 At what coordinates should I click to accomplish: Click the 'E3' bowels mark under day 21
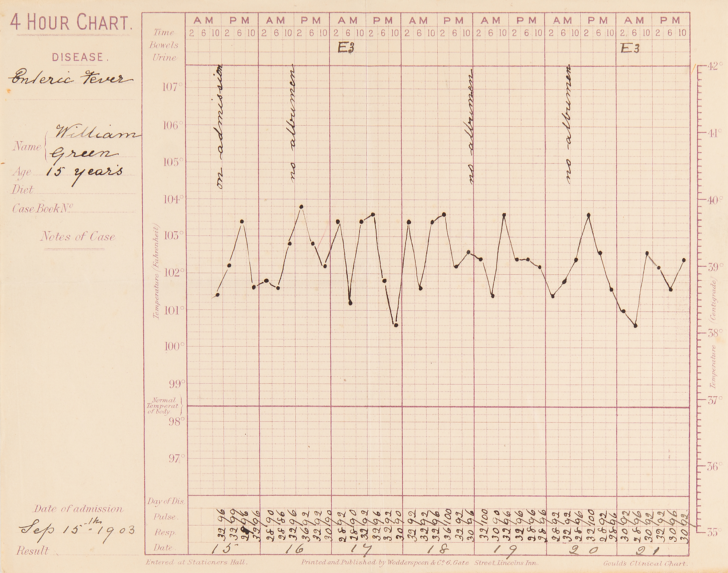click(630, 48)
